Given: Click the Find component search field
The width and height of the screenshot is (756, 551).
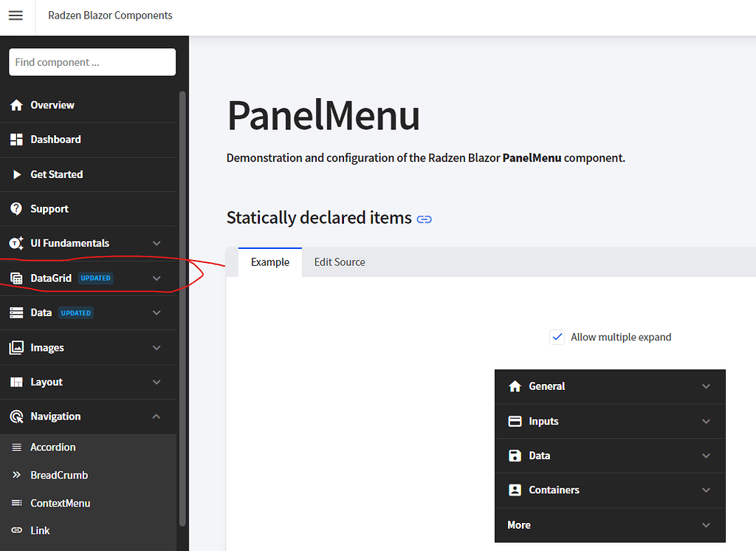Looking at the screenshot, I should tap(92, 62).
